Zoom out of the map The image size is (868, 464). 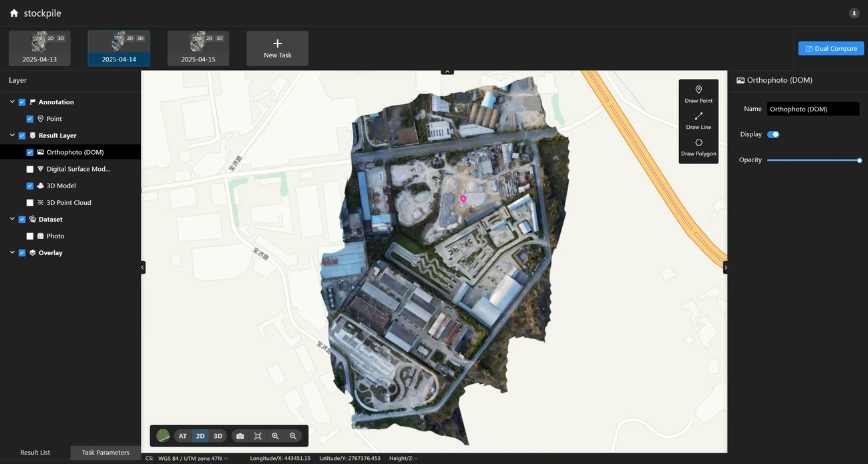[x=292, y=436]
